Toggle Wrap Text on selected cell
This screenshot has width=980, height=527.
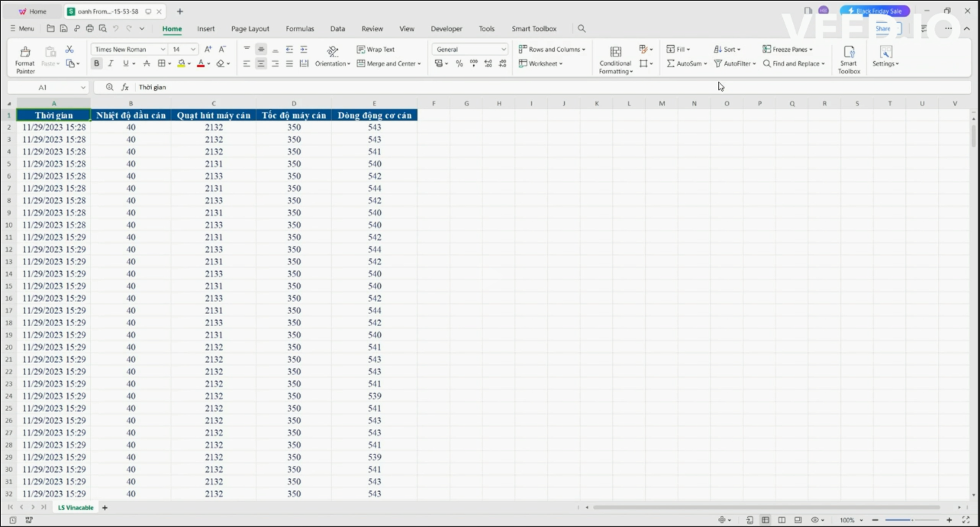point(376,50)
